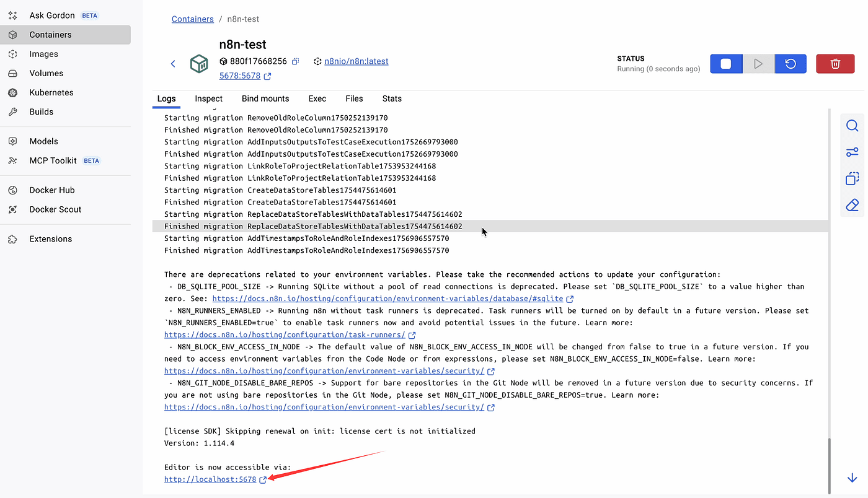Open the Bind mounts tab
The image size is (868, 498).
pyautogui.click(x=265, y=98)
